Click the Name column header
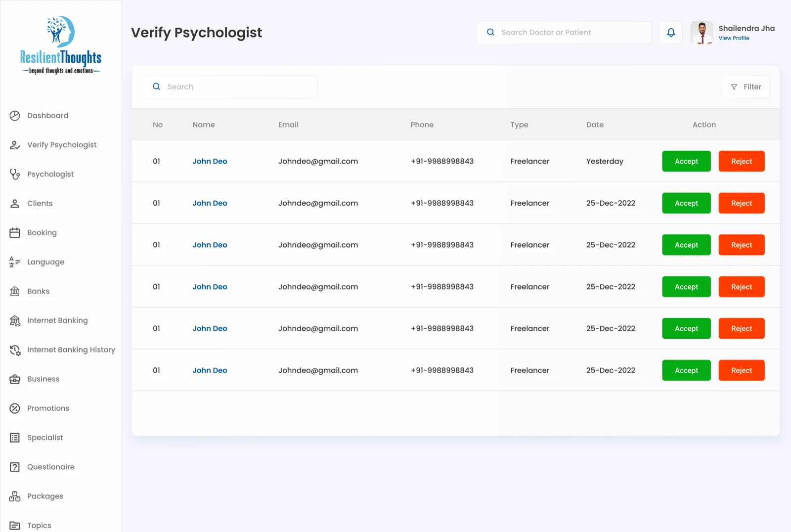 click(204, 125)
